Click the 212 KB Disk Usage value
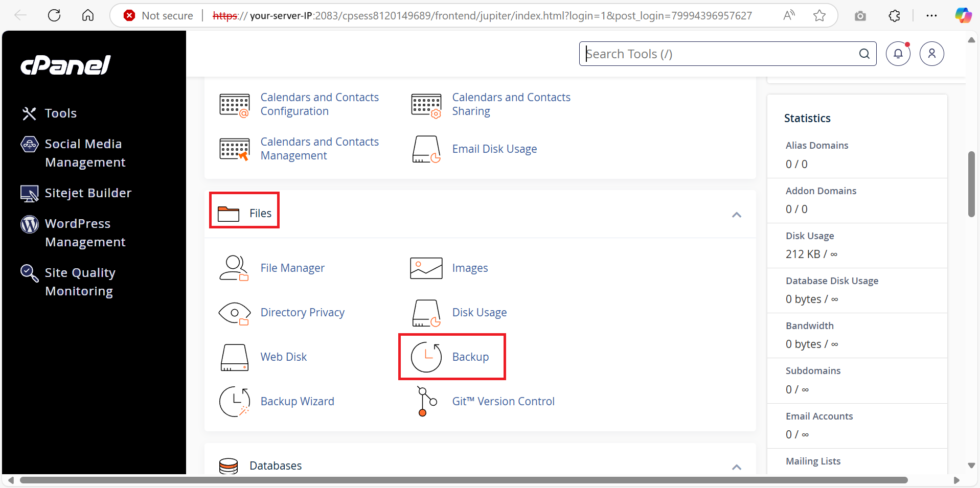980x488 pixels. pos(811,254)
